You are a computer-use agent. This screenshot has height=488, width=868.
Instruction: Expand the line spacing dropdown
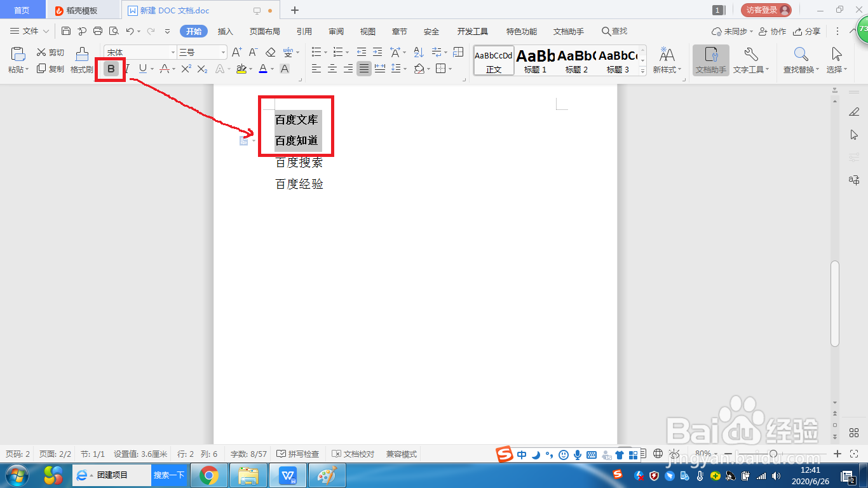[405, 69]
